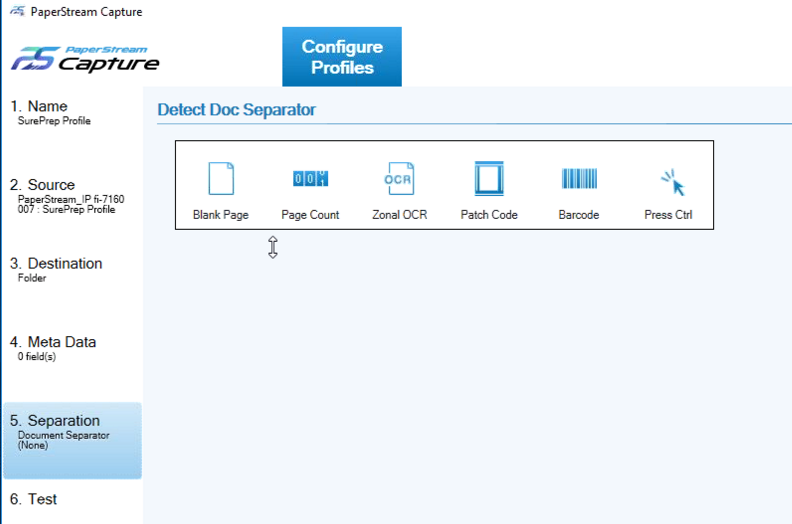Select the Zonal OCR separator icon

(399, 179)
